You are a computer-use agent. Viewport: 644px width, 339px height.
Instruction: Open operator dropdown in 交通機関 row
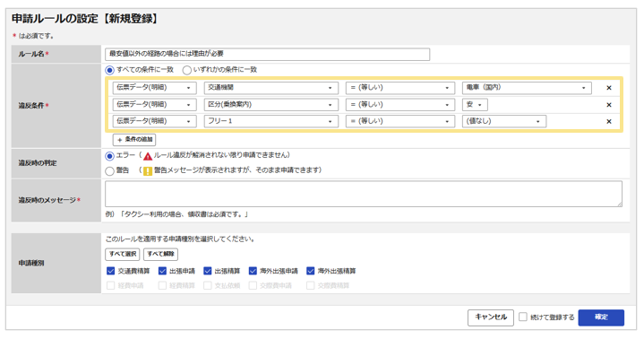(x=400, y=88)
